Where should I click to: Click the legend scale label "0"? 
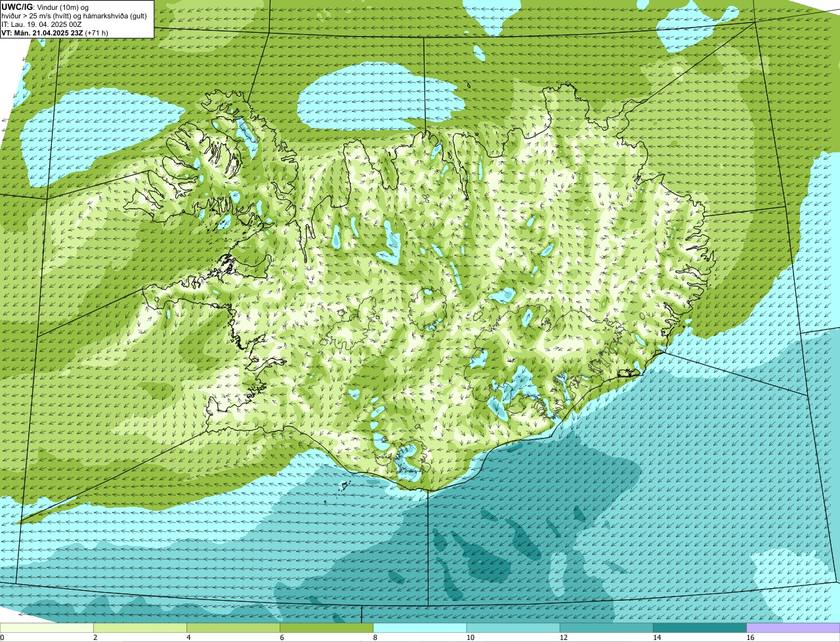click(x=2, y=637)
